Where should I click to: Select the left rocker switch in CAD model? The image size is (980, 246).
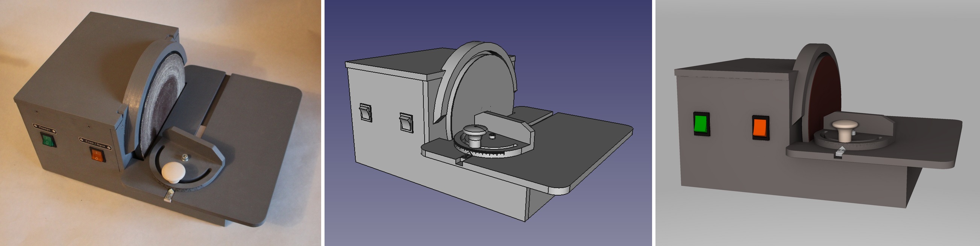[366, 113]
